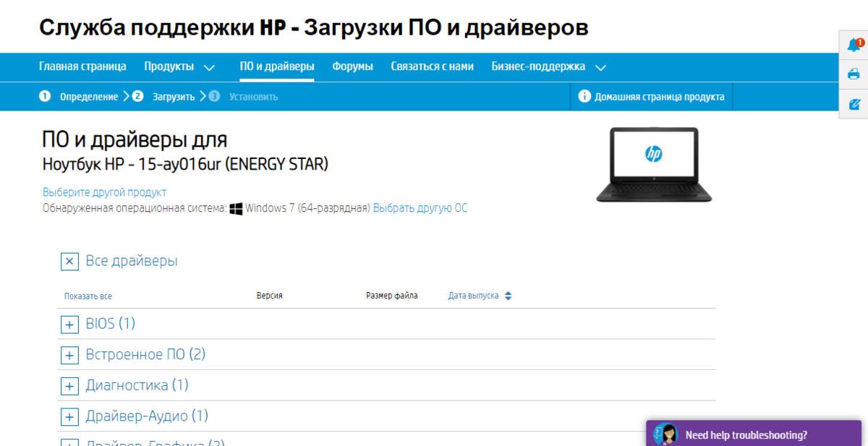Click step 1 circle icon for Определение

click(45, 96)
